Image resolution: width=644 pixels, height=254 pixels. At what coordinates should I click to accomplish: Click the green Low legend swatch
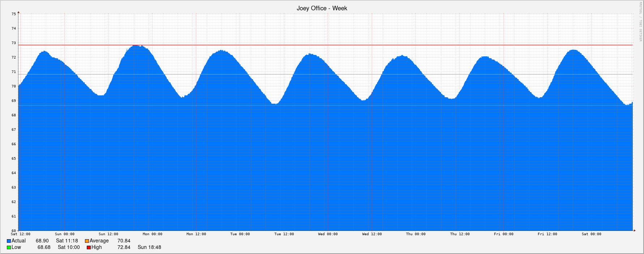tap(9, 247)
